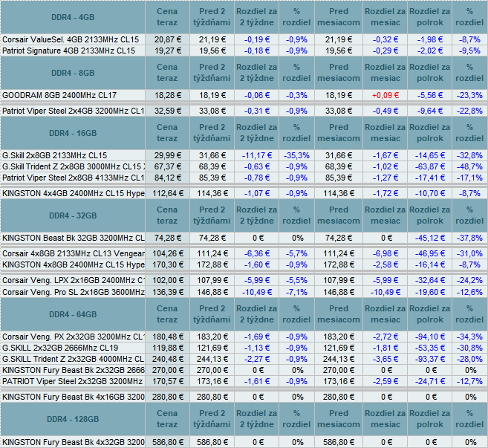Select the DDR4 - 4GB section header
Screen dimensions: 488x448
click(73, 17)
